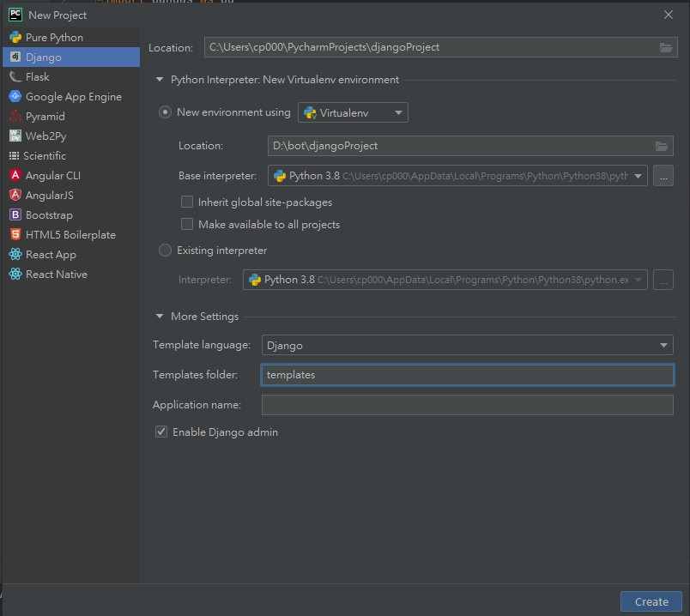Pick the Pyramid project type
Screen dimensions: 690x616
coord(71,116)
